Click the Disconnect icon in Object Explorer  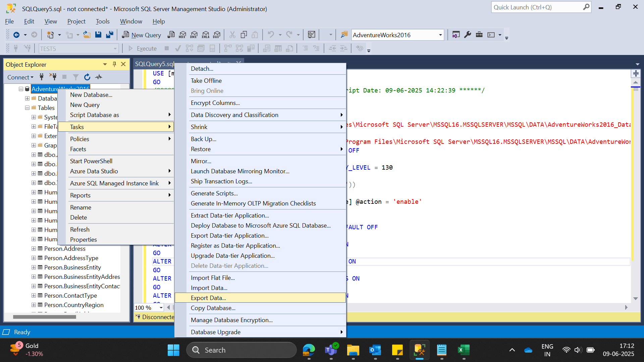53,77
